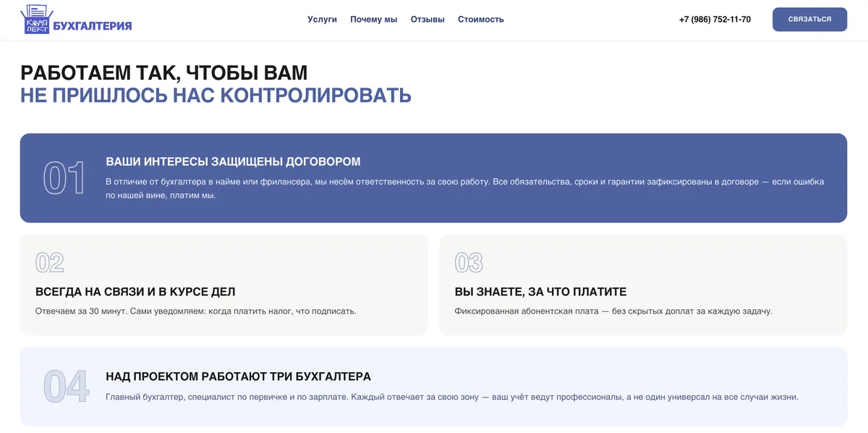Image resolution: width=868 pixels, height=433 pixels.
Task: Click the blue heading НЕ ПРИШЛОСЬ НАС КОНТРОЛИРОВАТЬ
Action: coord(216,96)
